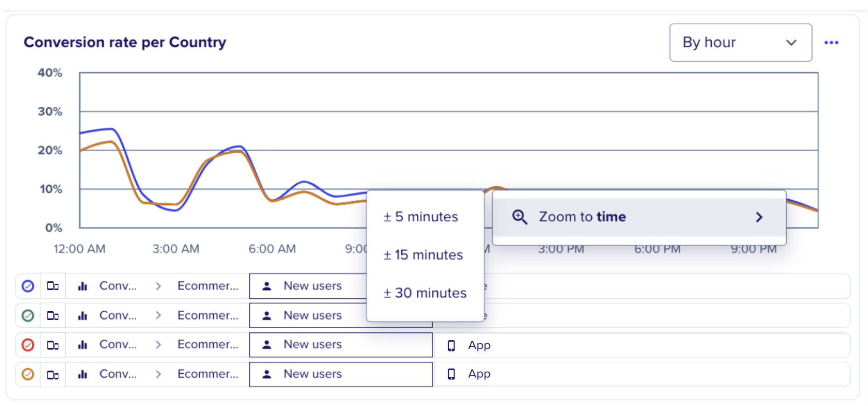The image size is (868, 406).
Task: Click the magnifier zoom icon
Action: tap(519, 217)
